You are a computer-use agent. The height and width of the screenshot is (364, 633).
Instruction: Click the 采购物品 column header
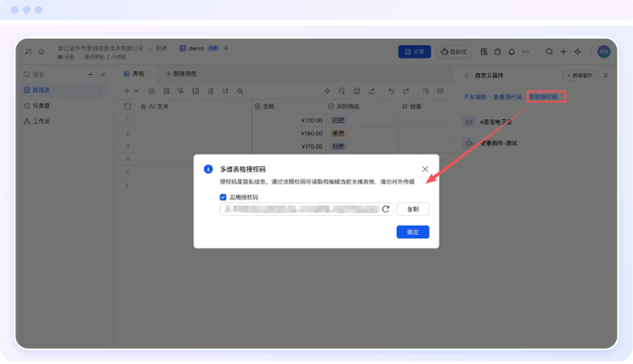(363, 107)
